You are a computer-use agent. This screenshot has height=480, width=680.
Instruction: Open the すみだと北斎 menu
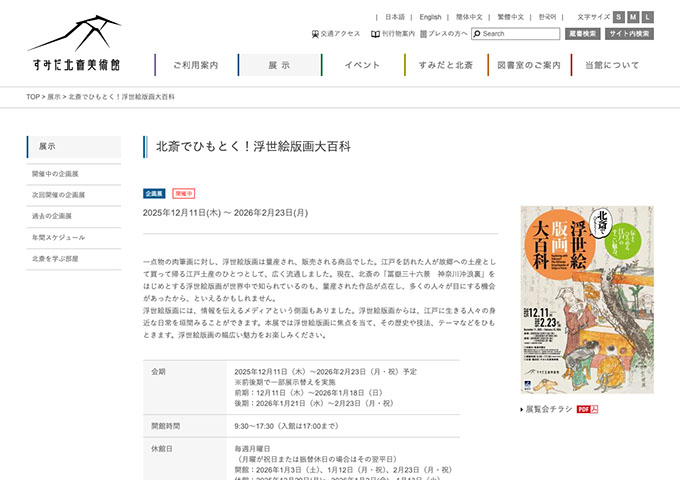point(445,65)
